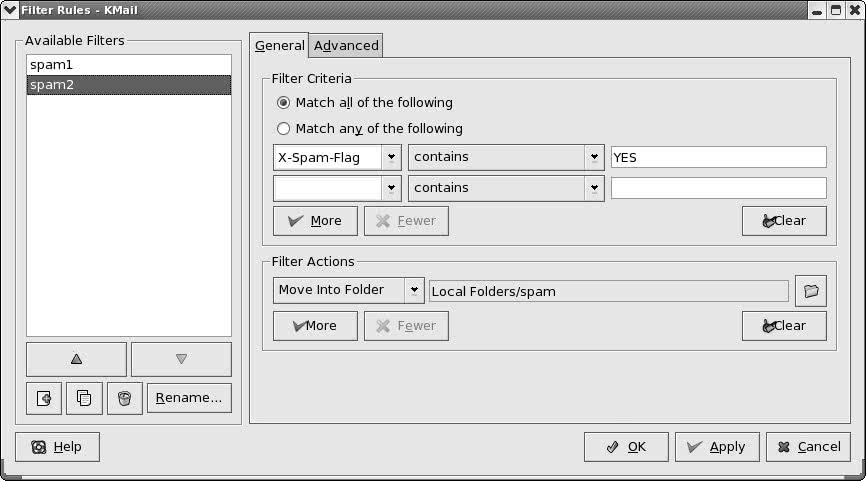This screenshot has height=481, width=866.
Task: Open the first row's contains dropdown
Action: point(594,157)
